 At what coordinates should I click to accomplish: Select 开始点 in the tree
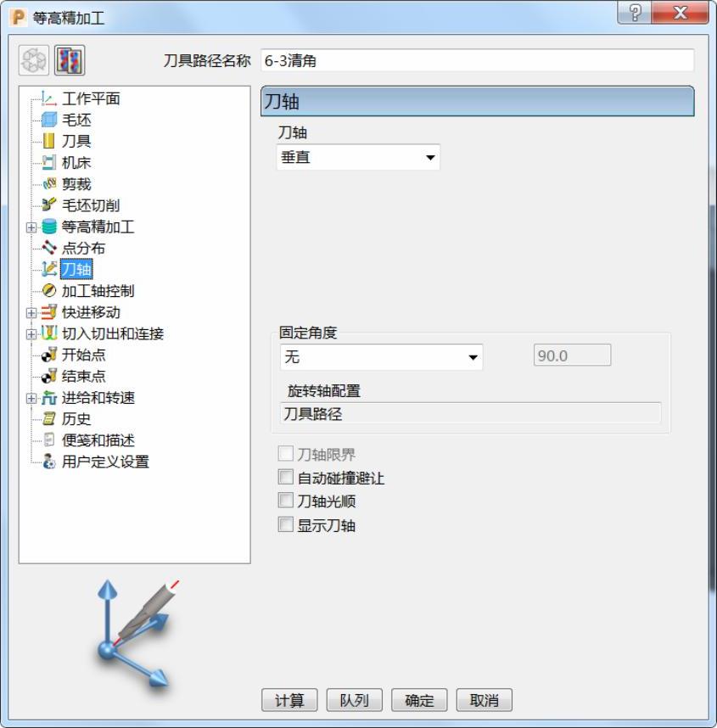[84, 356]
